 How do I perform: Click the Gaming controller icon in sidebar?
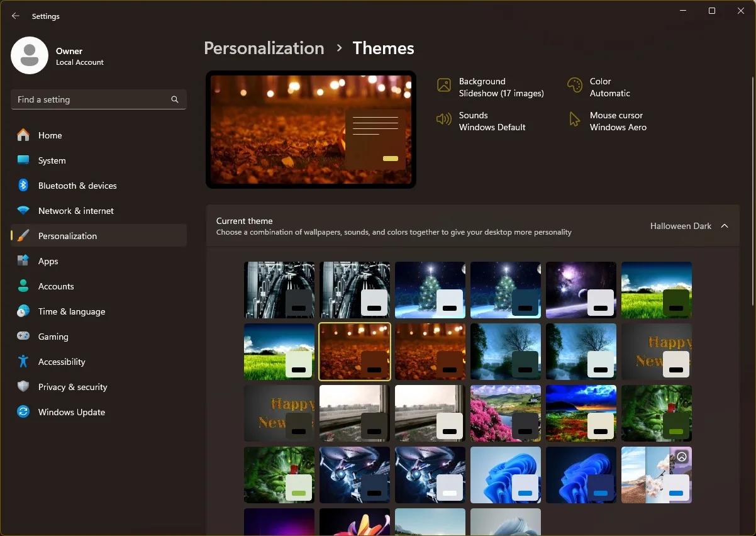(23, 337)
